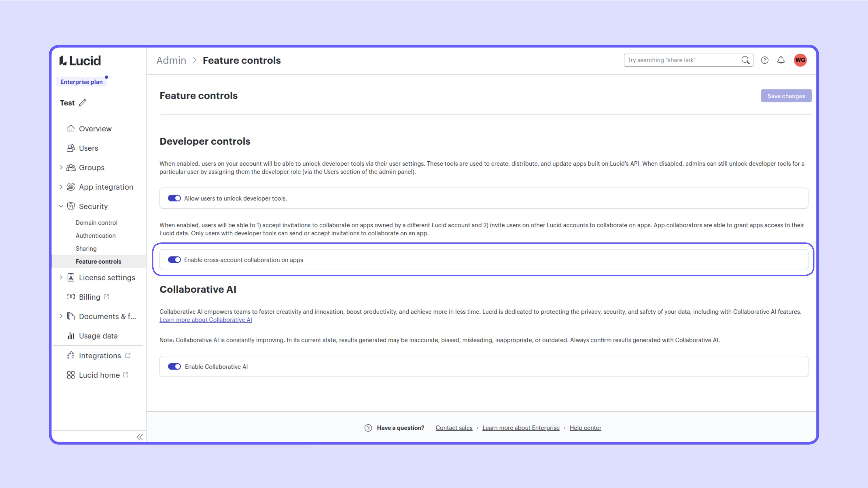This screenshot has height=488, width=868.
Task: Open the Overview section
Action: tap(95, 128)
